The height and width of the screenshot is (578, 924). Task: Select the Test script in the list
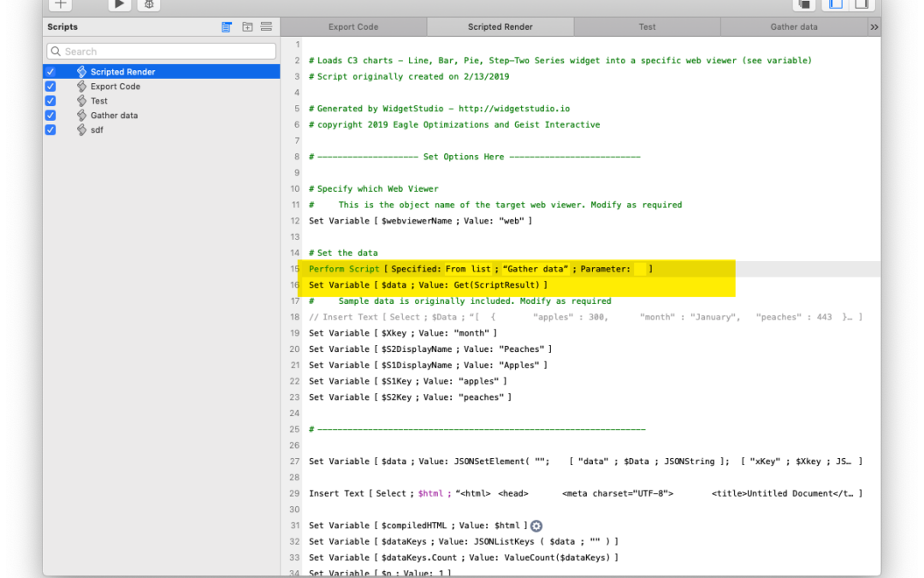162,101
